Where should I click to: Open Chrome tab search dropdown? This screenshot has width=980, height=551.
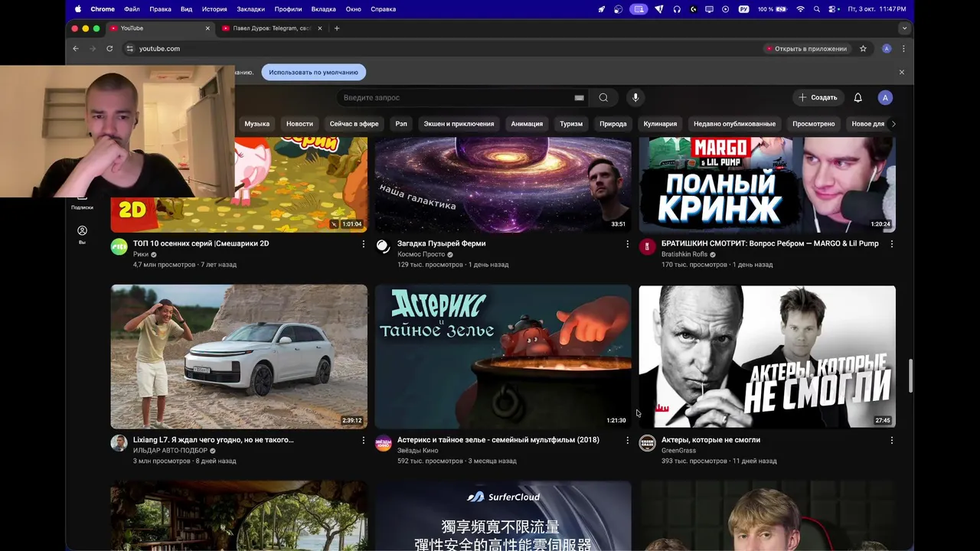[x=904, y=28]
